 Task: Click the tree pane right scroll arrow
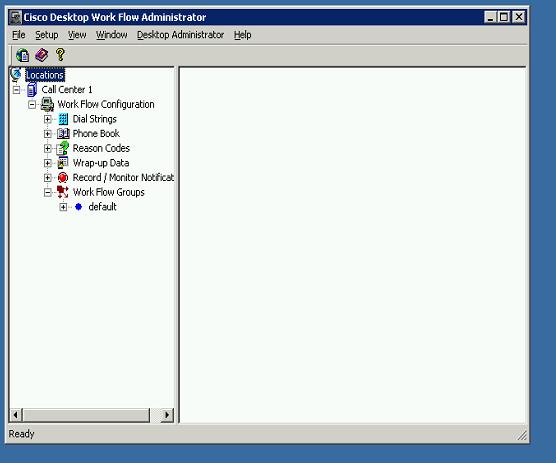(x=167, y=415)
